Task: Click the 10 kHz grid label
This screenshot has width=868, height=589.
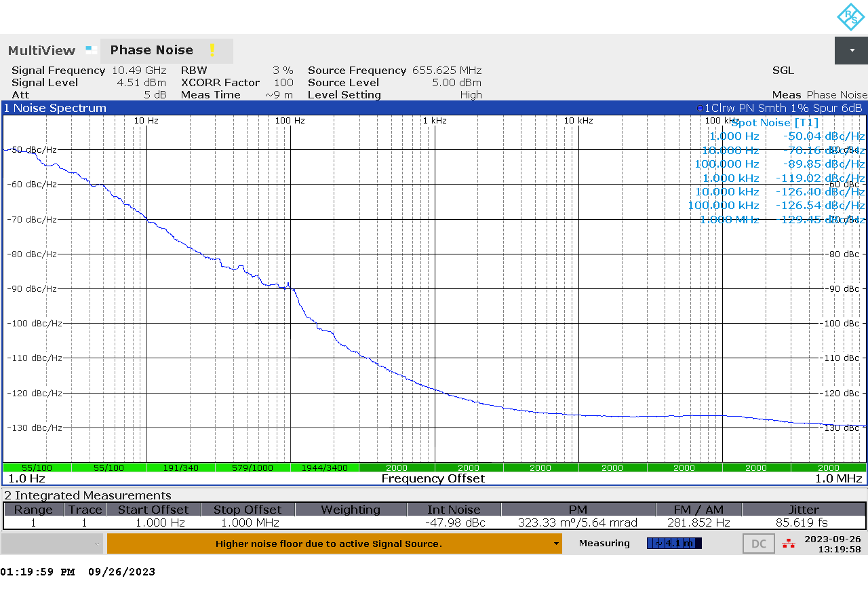Action: (578, 121)
